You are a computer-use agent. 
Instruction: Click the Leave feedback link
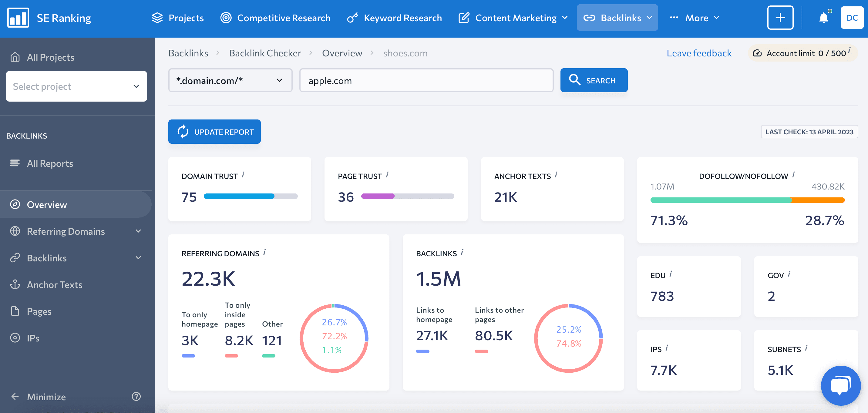pyautogui.click(x=699, y=53)
